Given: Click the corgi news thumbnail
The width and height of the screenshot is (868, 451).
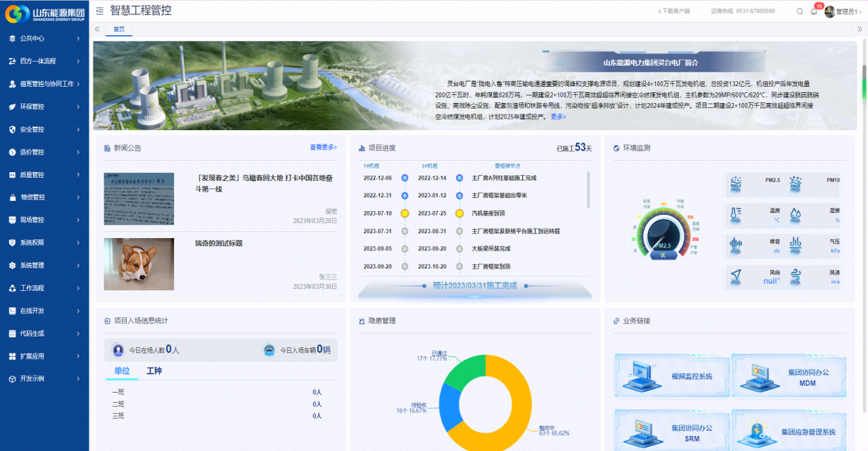Looking at the screenshot, I should coord(139,264).
